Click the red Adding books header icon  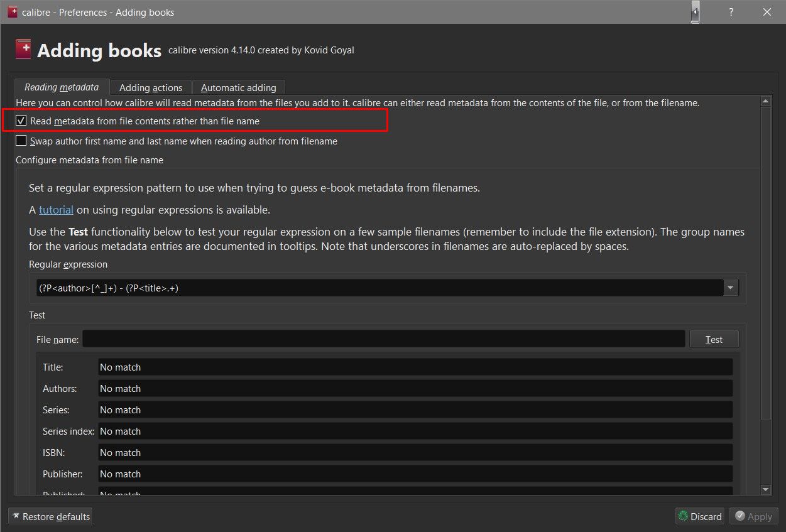pyautogui.click(x=23, y=49)
